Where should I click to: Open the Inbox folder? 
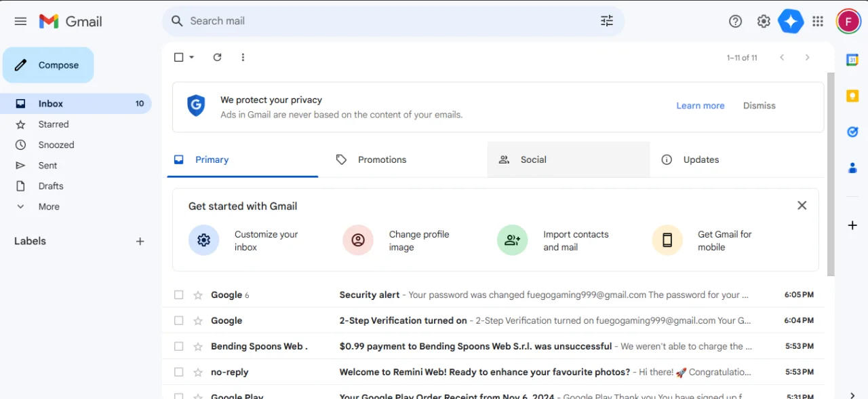pyautogui.click(x=76, y=104)
